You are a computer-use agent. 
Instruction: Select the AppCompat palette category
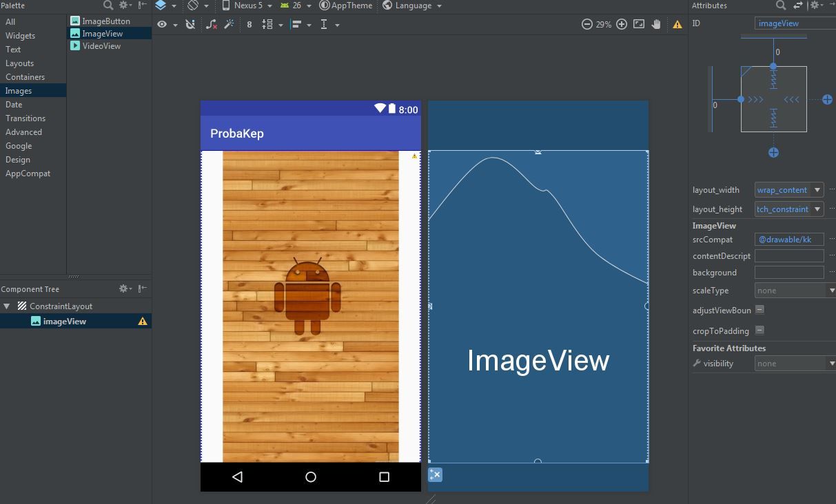(28, 174)
